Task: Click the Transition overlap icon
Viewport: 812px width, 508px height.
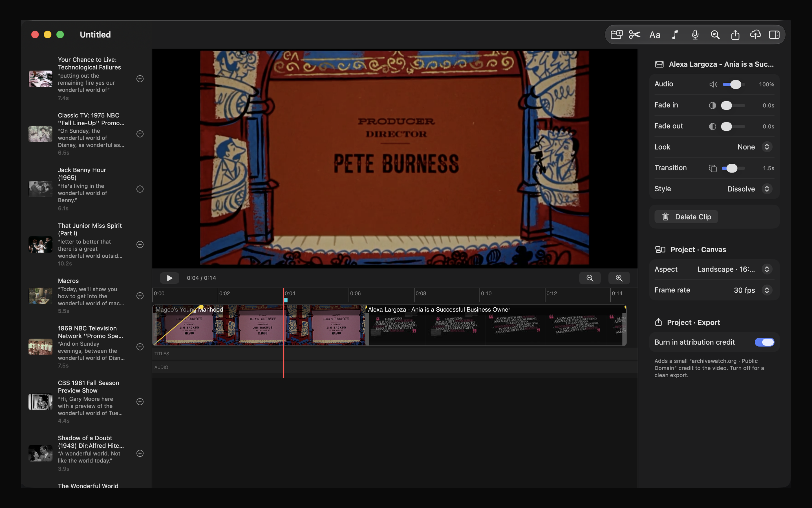Action: 713,168
